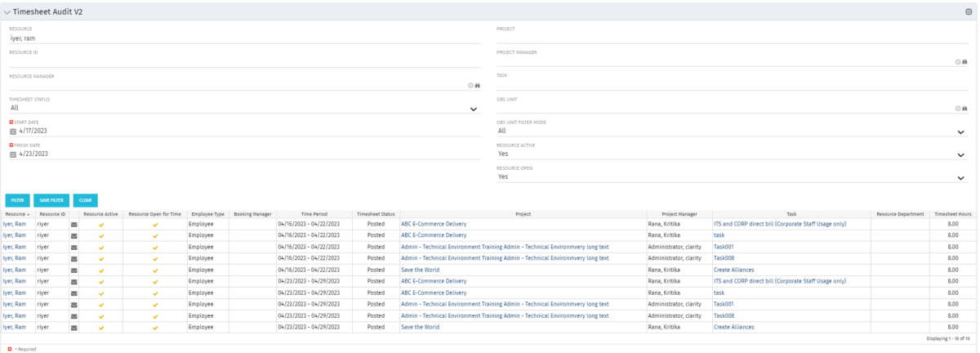980x353 pixels.
Task: Click envelope icon in 04/23 Task001 row
Action: pyautogui.click(x=74, y=303)
